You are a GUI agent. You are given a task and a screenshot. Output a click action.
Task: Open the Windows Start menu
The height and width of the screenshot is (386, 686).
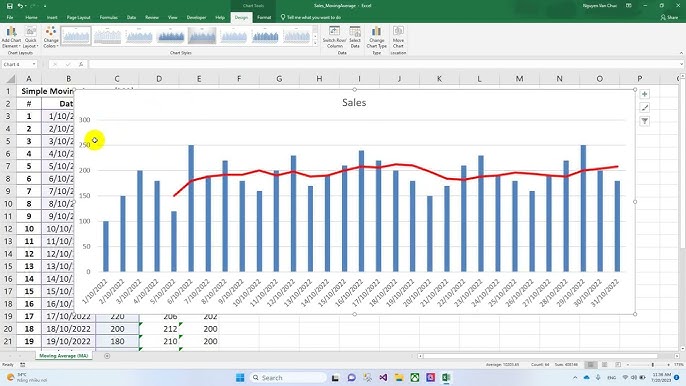(x=240, y=377)
